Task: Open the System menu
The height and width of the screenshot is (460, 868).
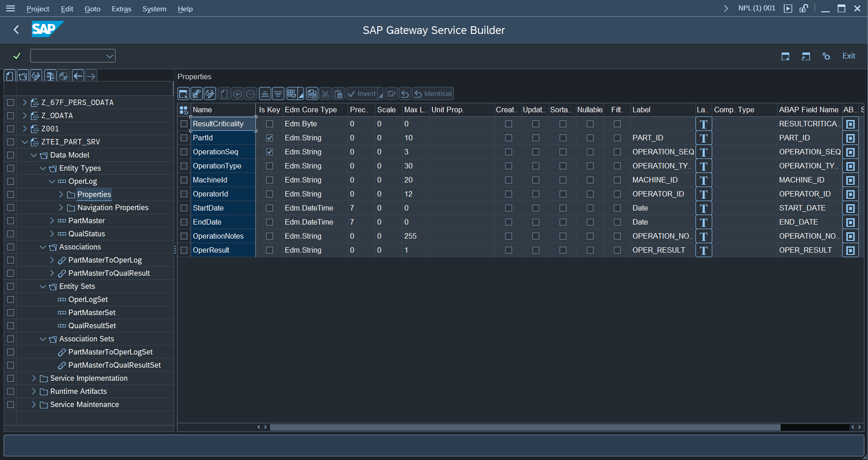Action: (154, 9)
